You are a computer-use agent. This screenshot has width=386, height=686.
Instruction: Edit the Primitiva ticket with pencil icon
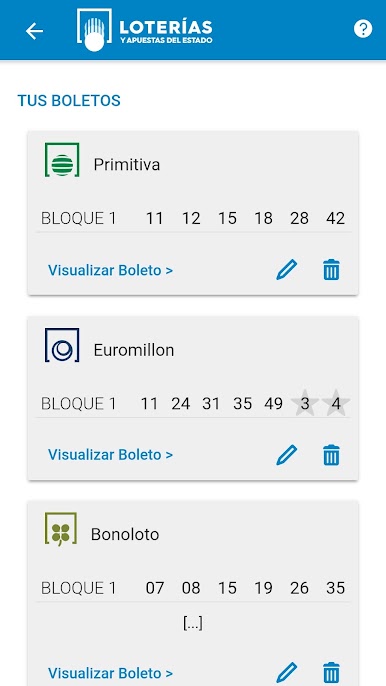(287, 270)
